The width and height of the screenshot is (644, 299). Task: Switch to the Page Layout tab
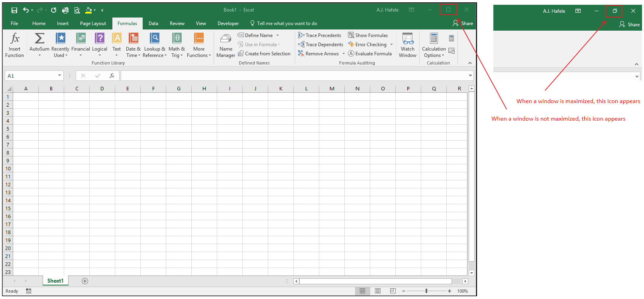pyautogui.click(x=93, y=23)
